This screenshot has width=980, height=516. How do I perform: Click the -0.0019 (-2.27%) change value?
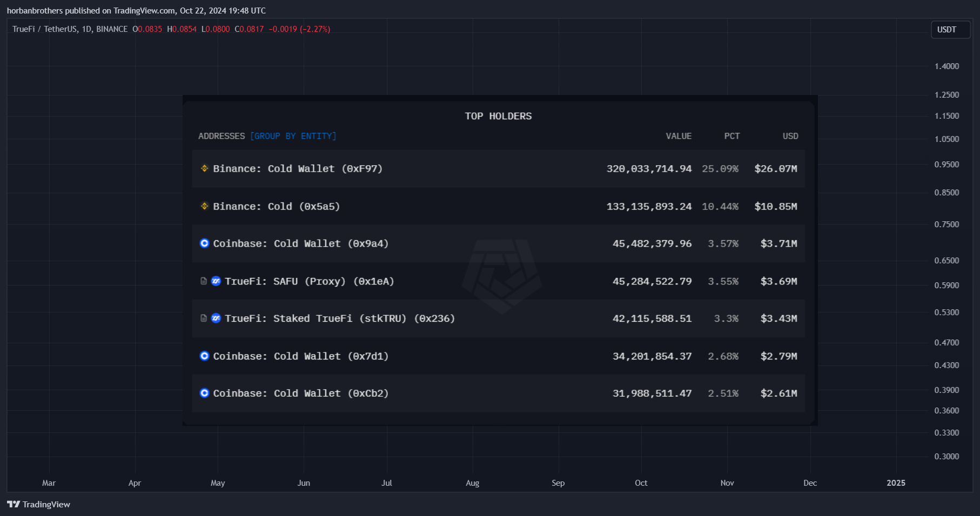[300, 29]
